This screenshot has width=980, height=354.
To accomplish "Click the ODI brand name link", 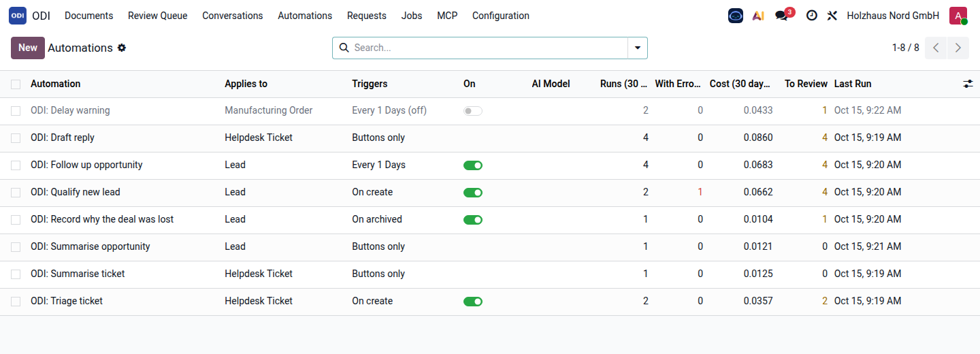I will (41, 16).
